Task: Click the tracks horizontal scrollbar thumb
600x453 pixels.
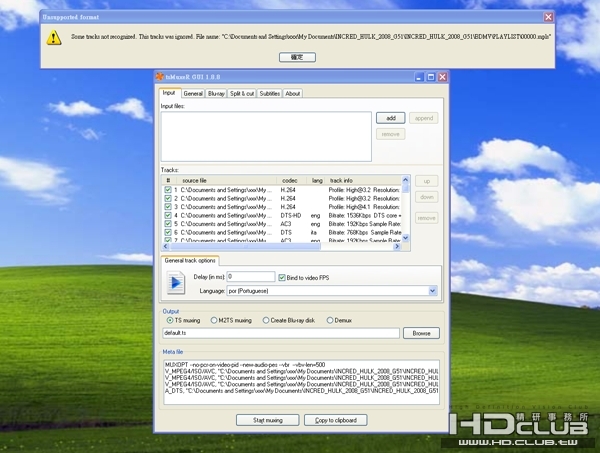Action: click(x=245, y=246)
